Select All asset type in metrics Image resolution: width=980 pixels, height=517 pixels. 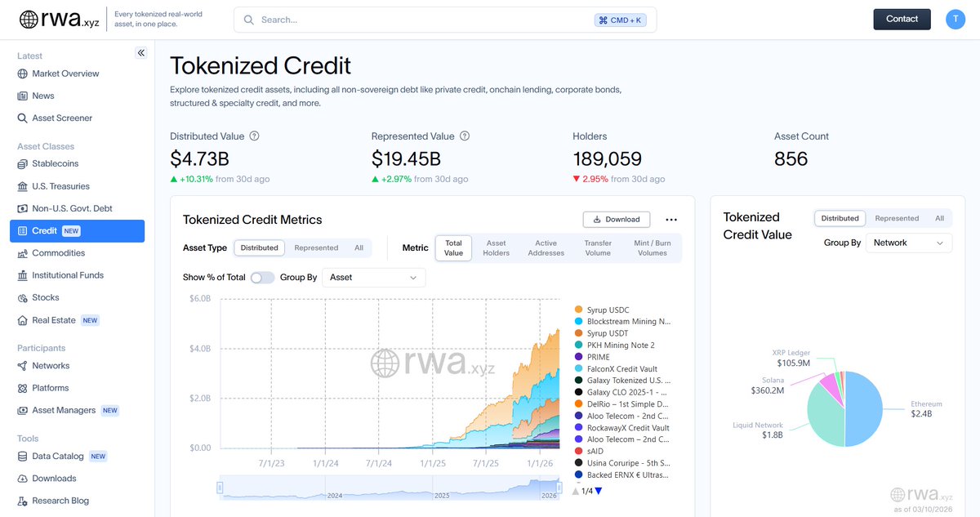pyautogui.click(x=359, y=247)
